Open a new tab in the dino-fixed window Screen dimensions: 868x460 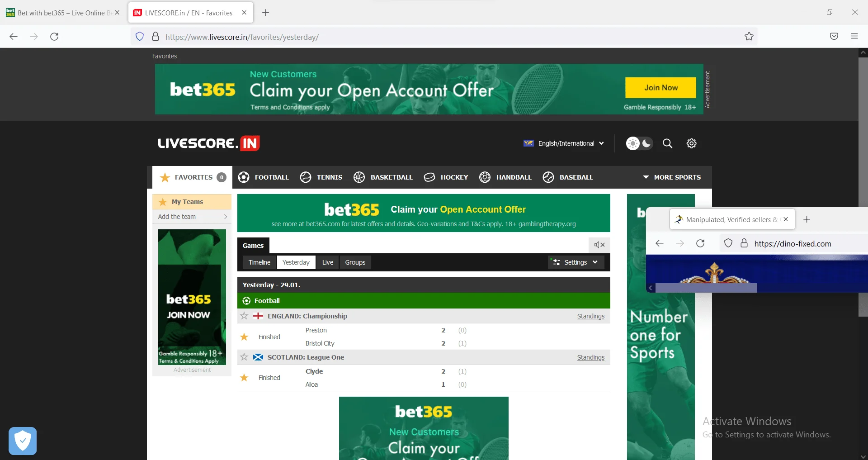click(807, 219)
